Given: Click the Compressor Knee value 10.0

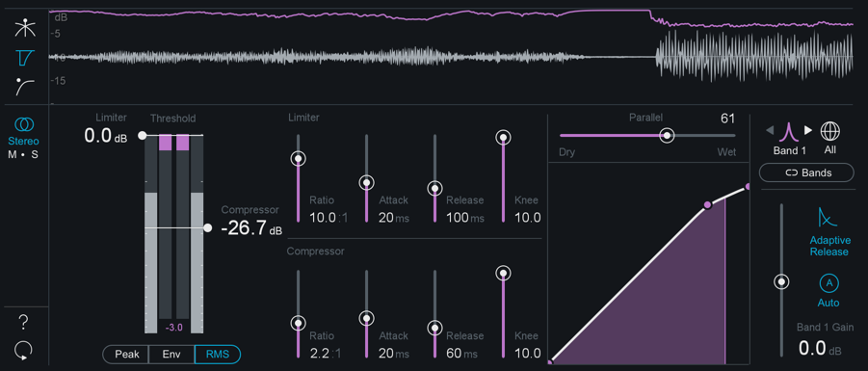Looking at the screenshot, I should point(528,354).
